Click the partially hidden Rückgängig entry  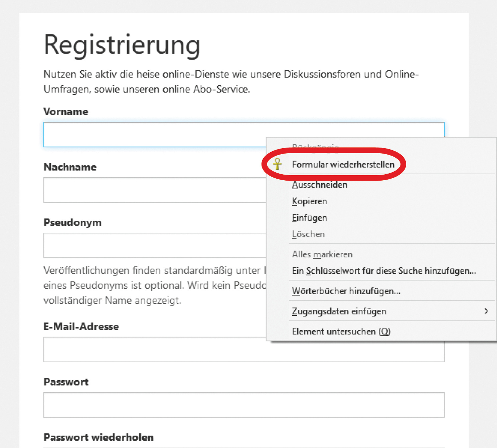pos(315,146)
